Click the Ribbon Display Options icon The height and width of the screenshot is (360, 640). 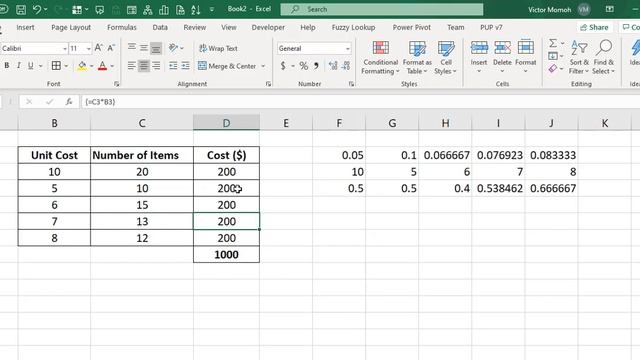tap(610, 9)
